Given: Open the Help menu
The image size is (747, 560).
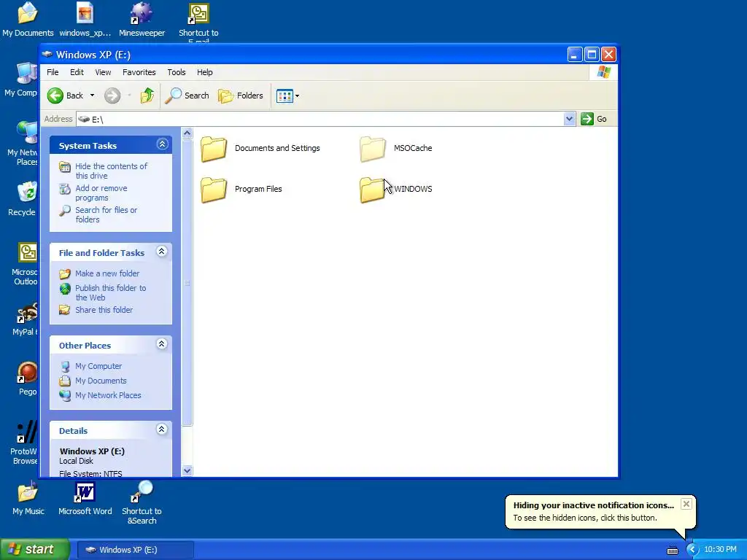Looking at the screenshot, I should (x=205, y=72).
